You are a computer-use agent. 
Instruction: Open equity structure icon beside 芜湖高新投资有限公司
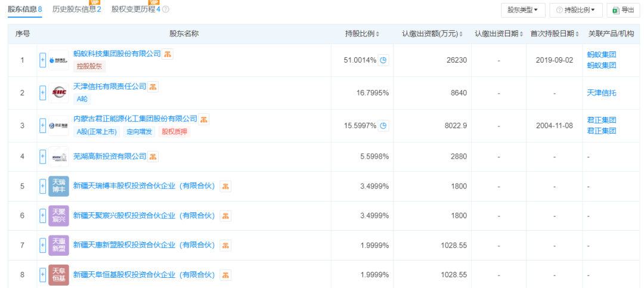pos(153,157)
